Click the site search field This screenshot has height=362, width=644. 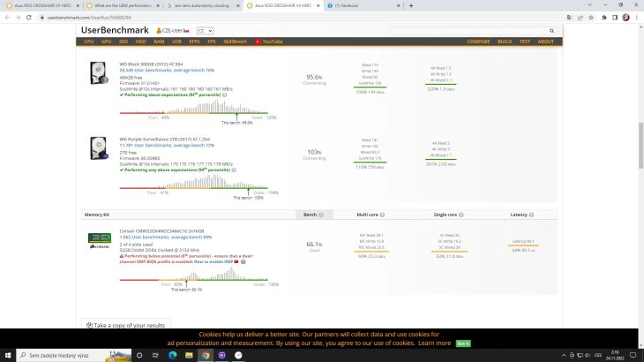(468, 31)
